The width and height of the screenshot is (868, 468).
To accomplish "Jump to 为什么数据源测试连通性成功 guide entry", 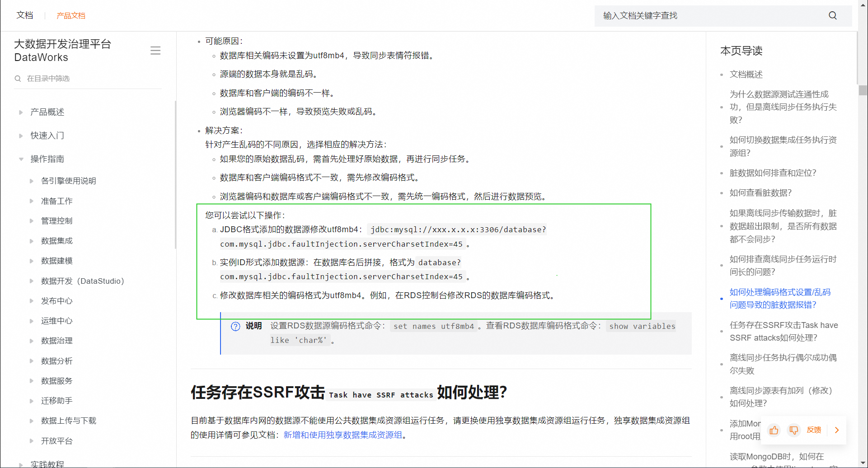I will point(783,107).
